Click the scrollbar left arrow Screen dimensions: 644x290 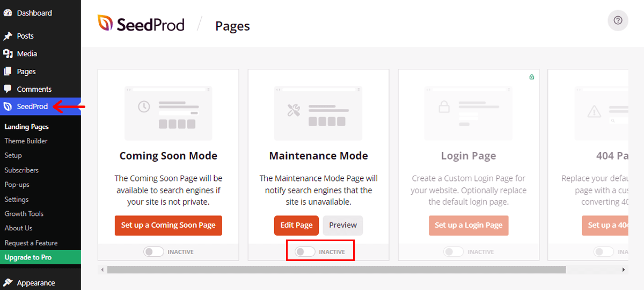pyautogui.click(x=101, y=270)
